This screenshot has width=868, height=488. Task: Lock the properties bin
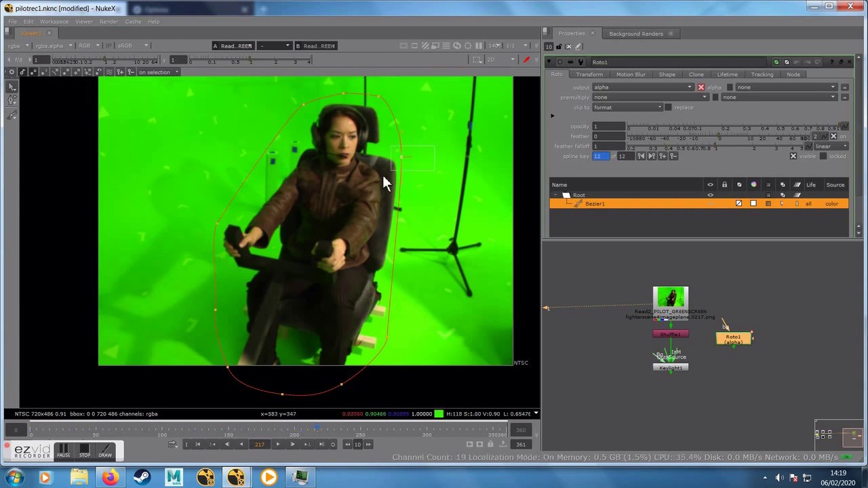pos(558,47)
